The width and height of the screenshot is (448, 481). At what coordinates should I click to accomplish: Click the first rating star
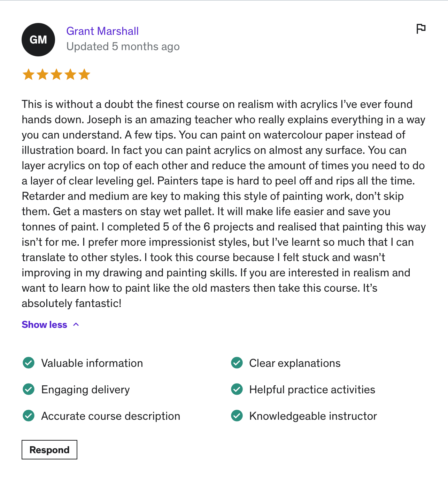click(29, 74)
